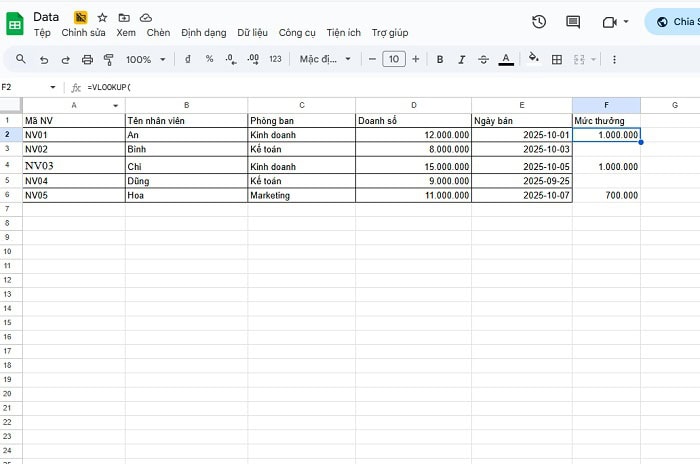The width and height of the screenshot is (700, 464).
Task: Open the fill color paint bucket
Action: pyautogui.click(x=533, y=60)
